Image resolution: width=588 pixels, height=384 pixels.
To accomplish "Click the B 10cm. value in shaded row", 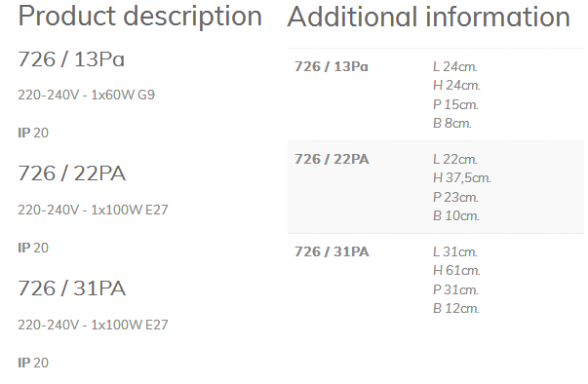I will point(456,215).
